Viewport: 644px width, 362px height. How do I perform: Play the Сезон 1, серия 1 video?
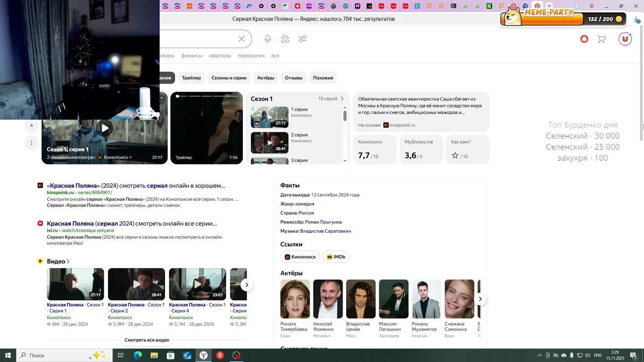click(105, 128)
